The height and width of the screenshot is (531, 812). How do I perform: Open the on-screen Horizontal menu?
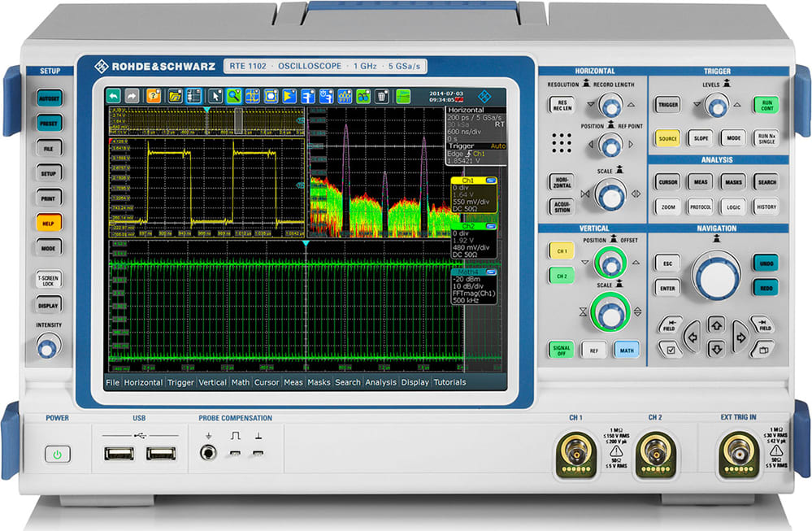coord(143,382)
